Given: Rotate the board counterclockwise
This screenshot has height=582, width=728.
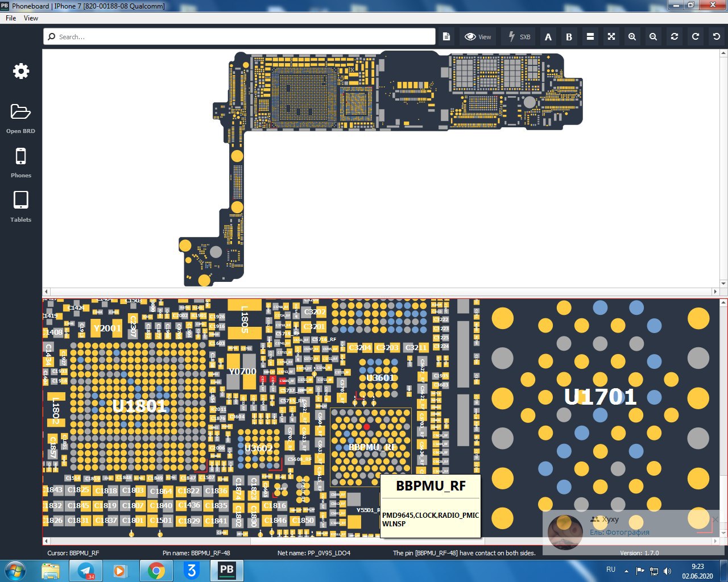Looking at the screenshot, I should 716,36.
